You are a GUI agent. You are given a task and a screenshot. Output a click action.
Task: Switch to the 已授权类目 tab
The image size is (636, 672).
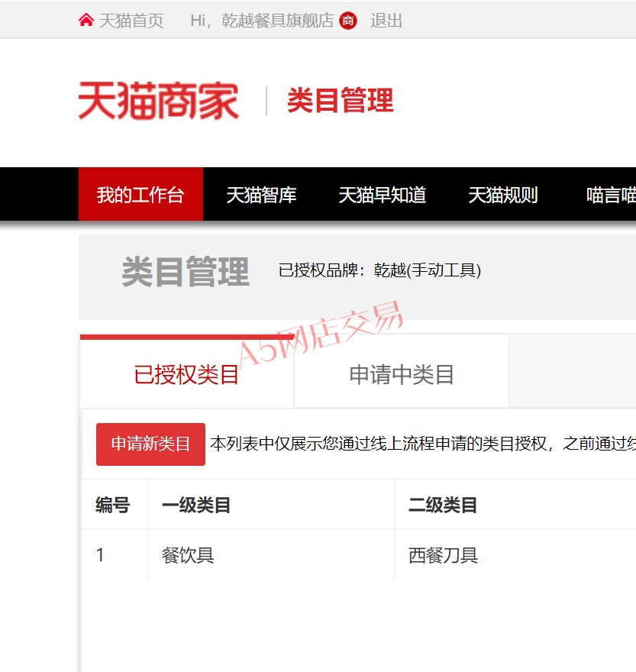[187, 373]
